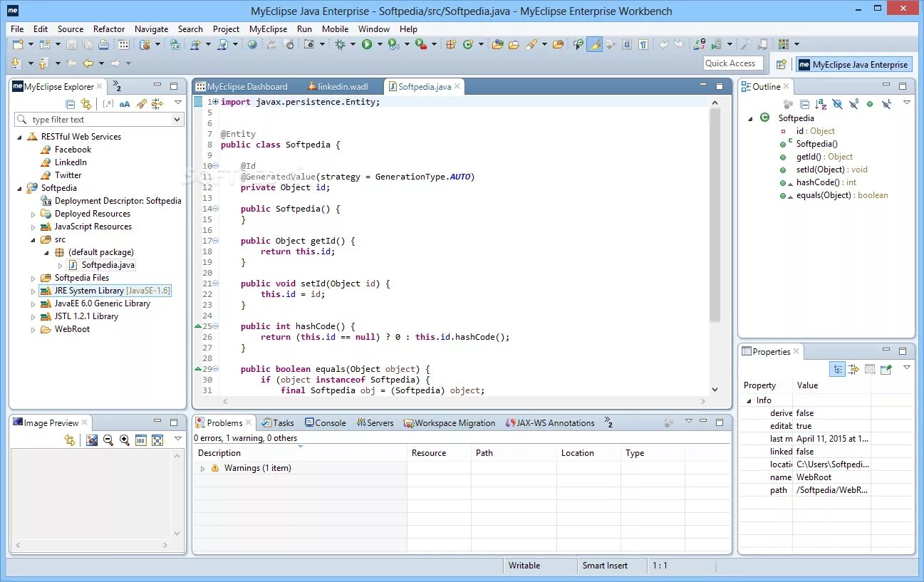
Task: Select Softpedia.java in explorer tree
Action: (108, 265)
